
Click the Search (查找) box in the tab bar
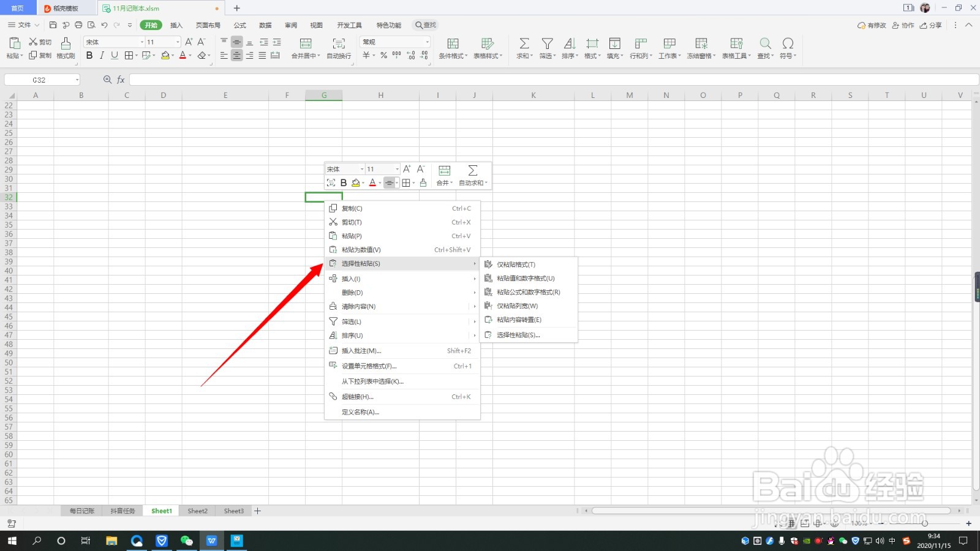click(425, 25)
